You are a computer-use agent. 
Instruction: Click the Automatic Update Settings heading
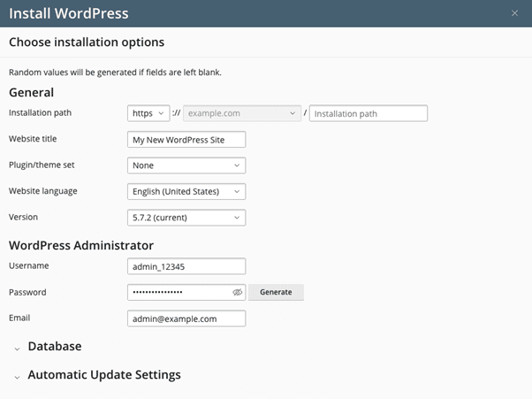(104, 375)
